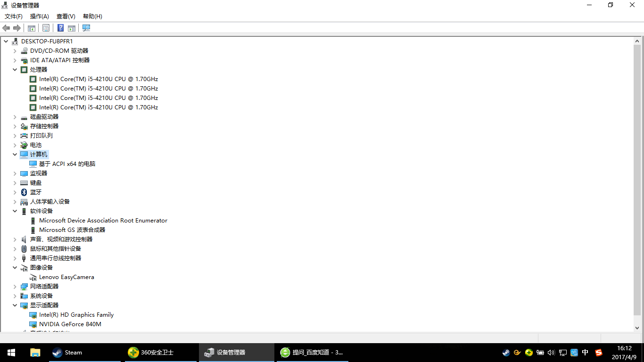Select "Microsoft GS 波表合成器" entry
The image size is (644, 362).
(x=72, y=230)
